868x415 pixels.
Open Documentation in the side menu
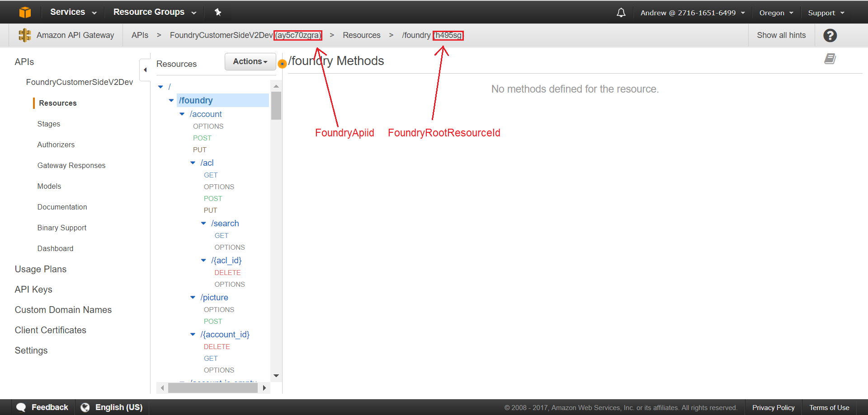(x=62, y=207)
